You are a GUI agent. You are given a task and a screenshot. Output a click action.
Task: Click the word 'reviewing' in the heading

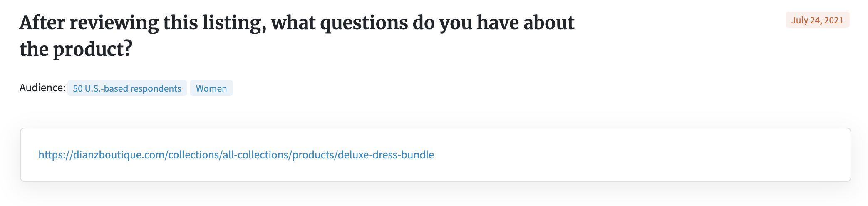click(x=114, y=23)
